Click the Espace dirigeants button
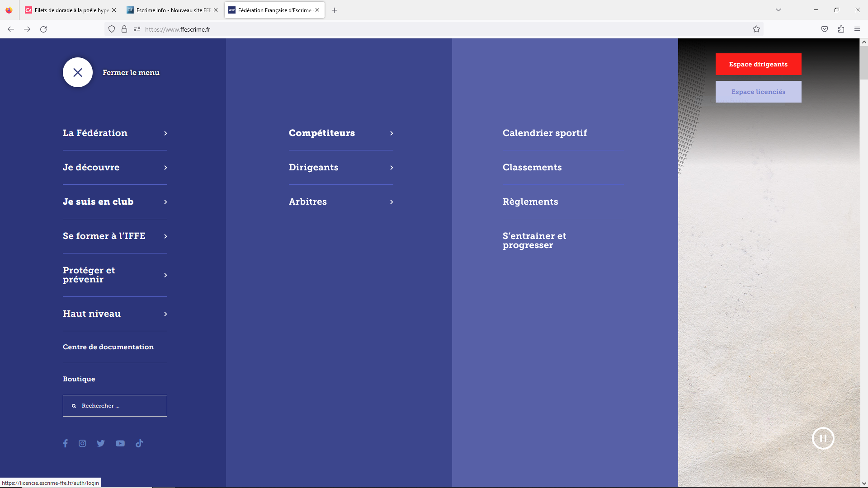Screen dimensions: 868x488 tap(758, 64)
